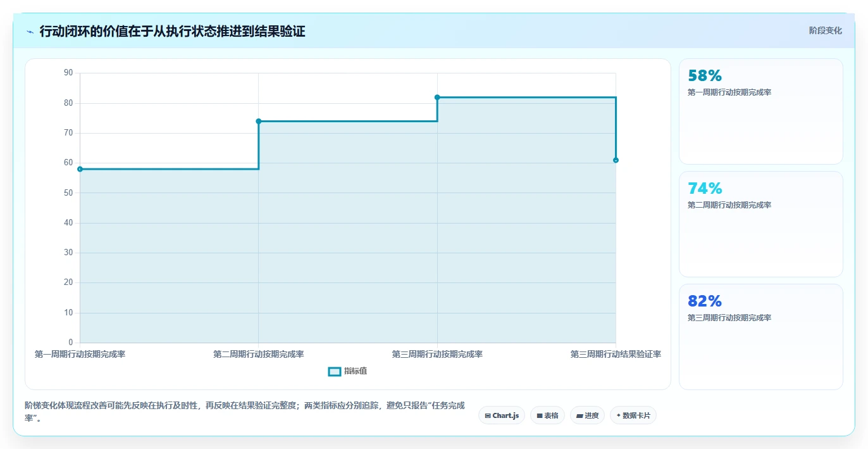This screenshot has height=449, width=868.
Task: Open the 58% stat card
Action: pos(760,111)
